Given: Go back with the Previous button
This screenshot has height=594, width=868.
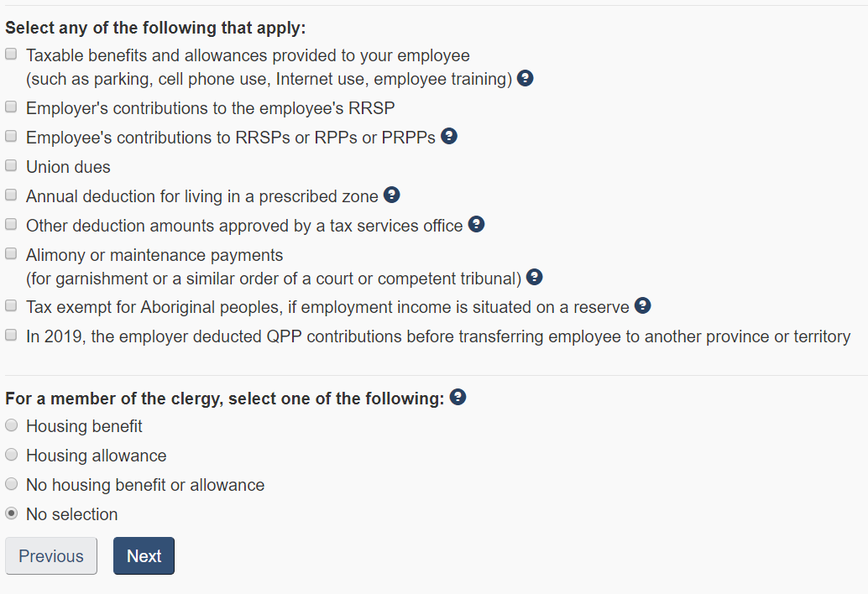Looking at the screenshot, I should [51, 556].
